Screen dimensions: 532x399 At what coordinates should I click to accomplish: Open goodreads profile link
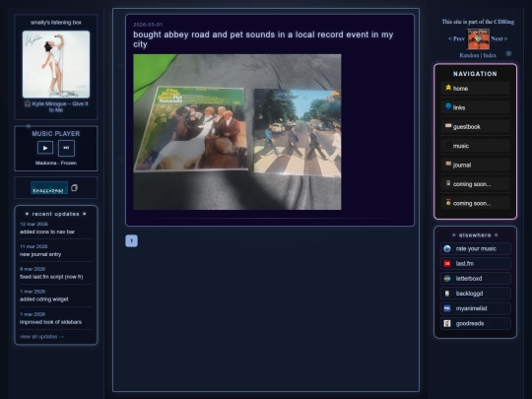475,323
